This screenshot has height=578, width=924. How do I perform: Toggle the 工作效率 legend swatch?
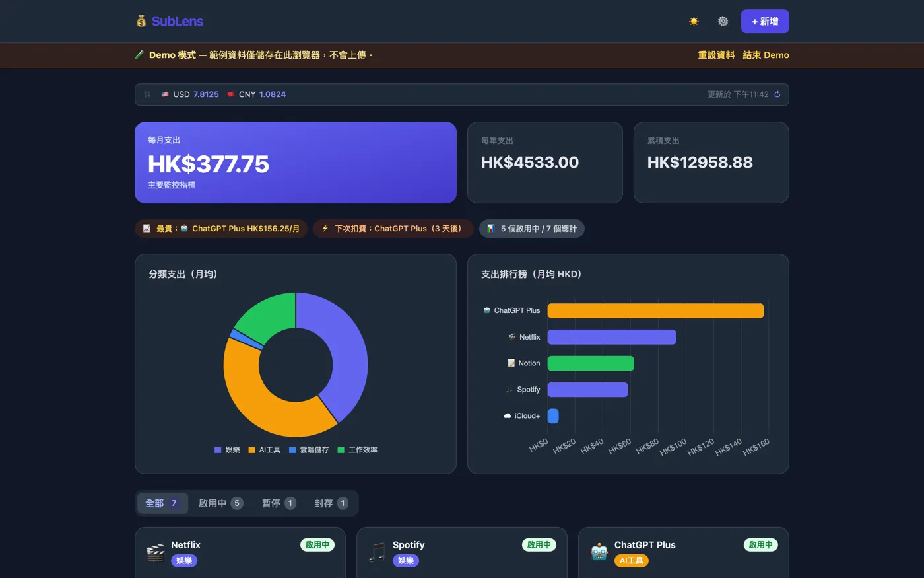click(341, 450)
